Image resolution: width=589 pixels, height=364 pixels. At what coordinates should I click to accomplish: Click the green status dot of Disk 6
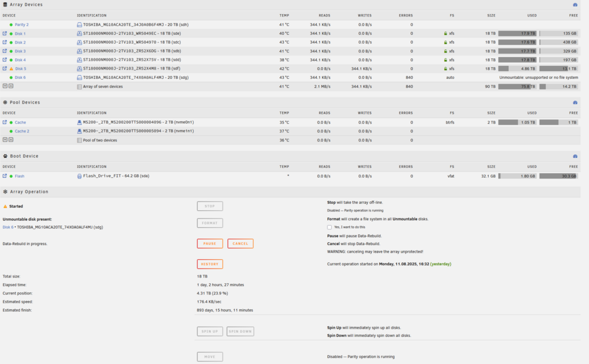coord(11,77)
